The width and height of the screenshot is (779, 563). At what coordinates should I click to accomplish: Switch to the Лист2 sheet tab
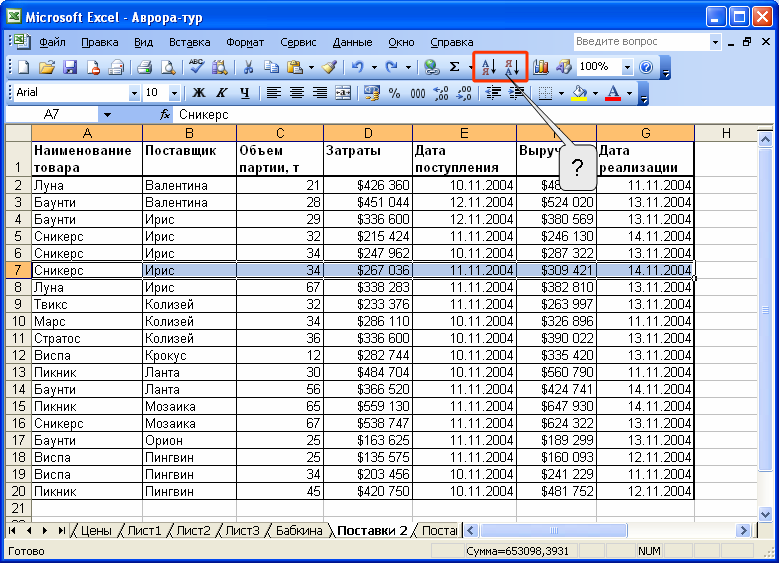click(193, 531)
